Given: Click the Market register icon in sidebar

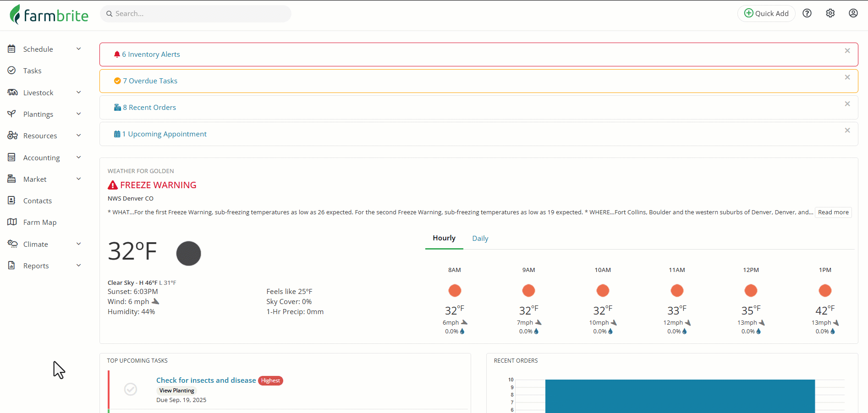Looking at the screenshot, I should click(x=12, y=179).
